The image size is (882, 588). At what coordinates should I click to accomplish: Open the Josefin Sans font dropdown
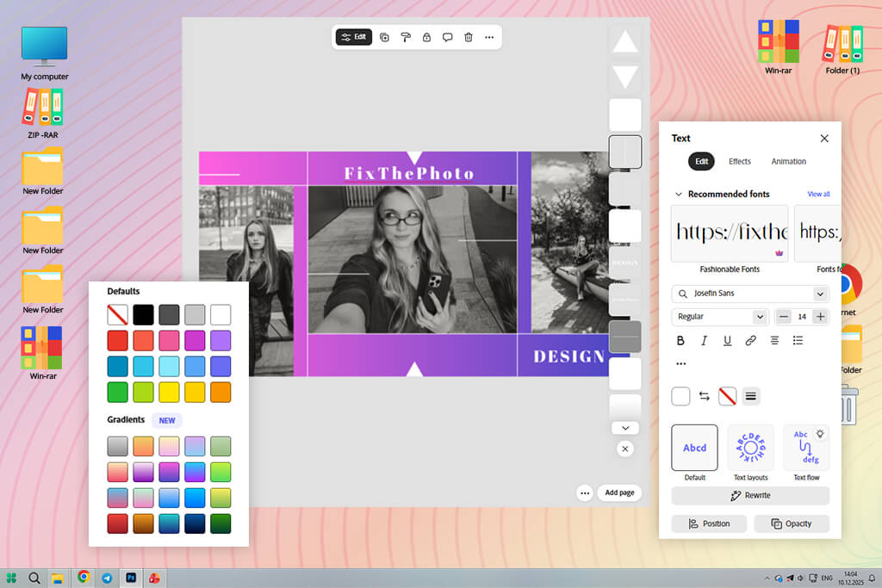coord(820,294)
